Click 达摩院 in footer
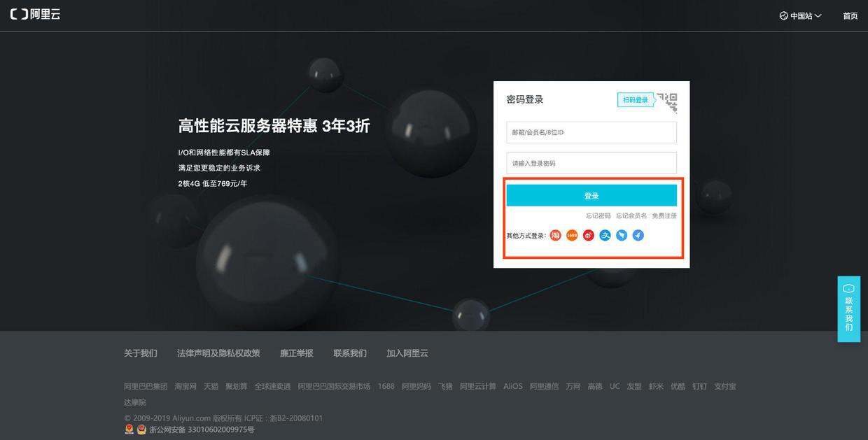 click(x=135, y=402)
